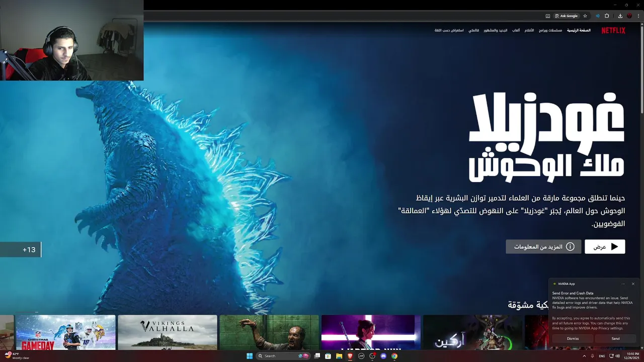The height and width of the screenshot is (362, 644).
Task: Open the Vikings Valhalla thumbnail
Action: coord(168,332)
